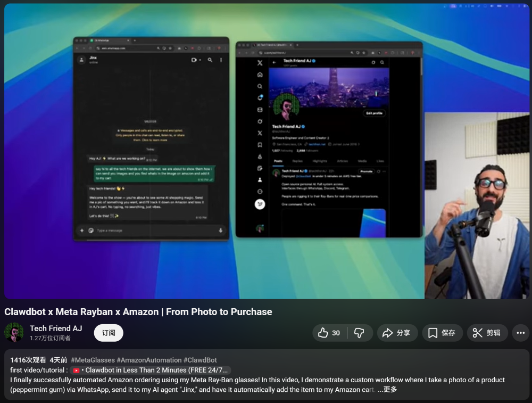Click the search icon in the WhatsApp chat header
This screenshot has height=403, width=532.
click(x=210, y=60)
